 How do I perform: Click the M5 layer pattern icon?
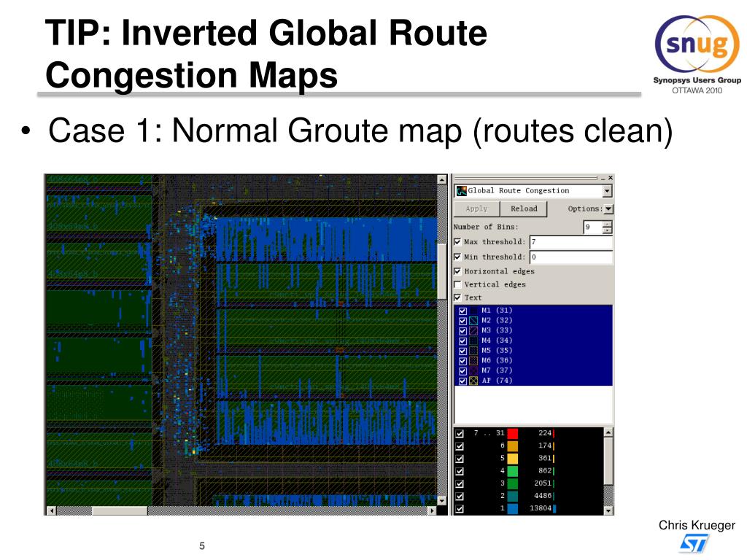click(x=473, y=351)
